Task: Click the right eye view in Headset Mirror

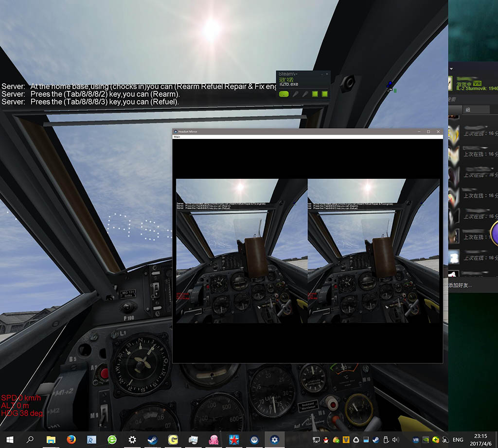Action: (373, 251)
